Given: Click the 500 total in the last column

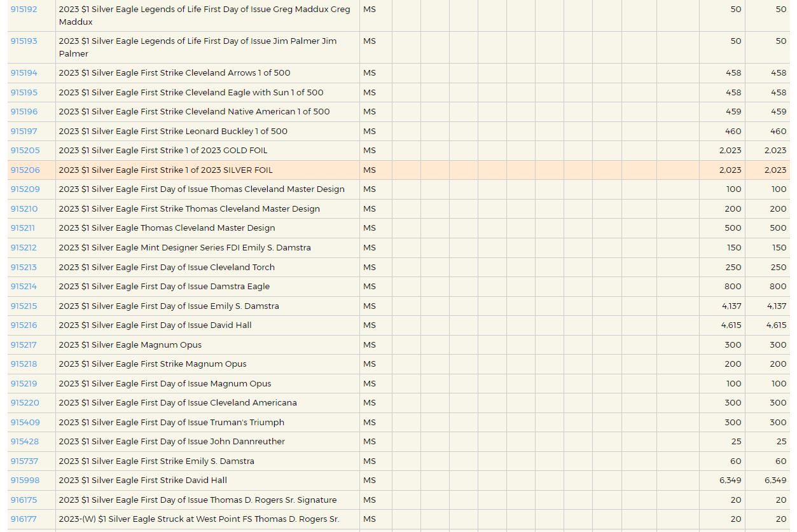Looking at the screenshot, I should [x=778, y=228].
